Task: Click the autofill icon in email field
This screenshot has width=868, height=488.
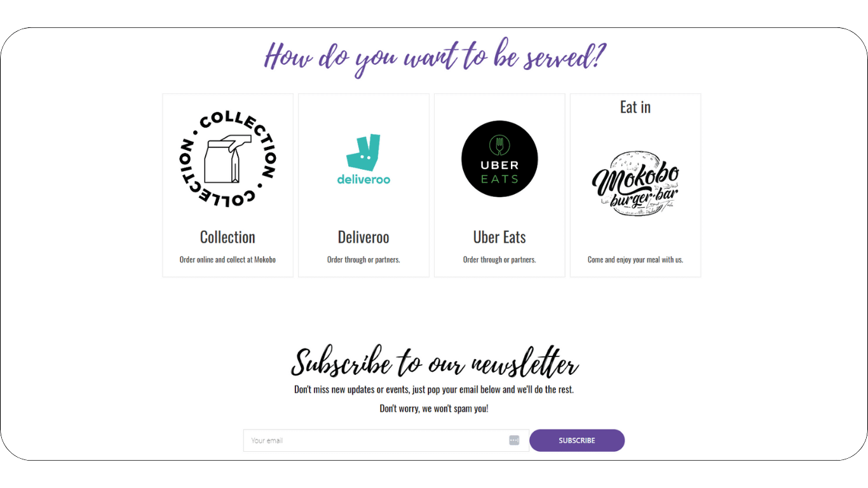Action: (x=514, y=440)
